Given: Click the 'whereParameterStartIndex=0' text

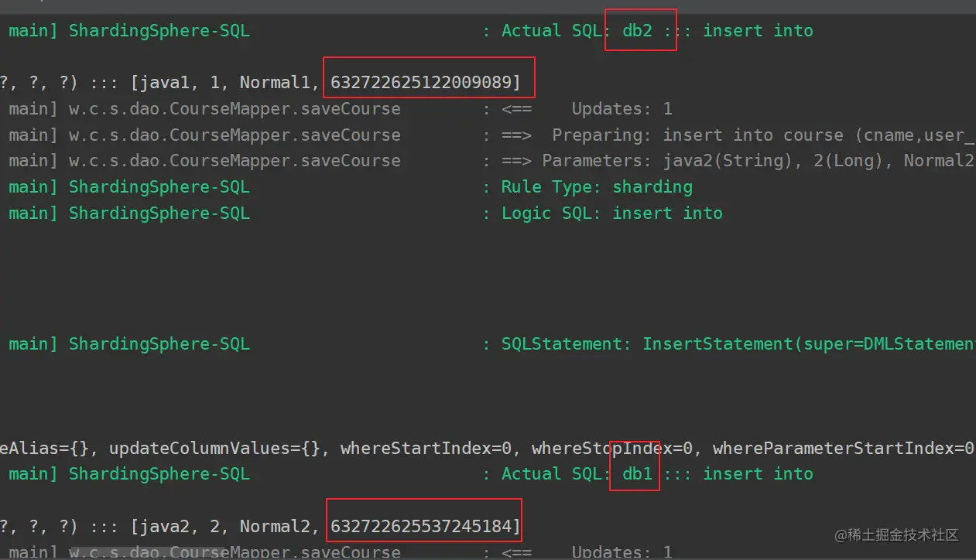Looking at the screenshot, I should point(844,449).
